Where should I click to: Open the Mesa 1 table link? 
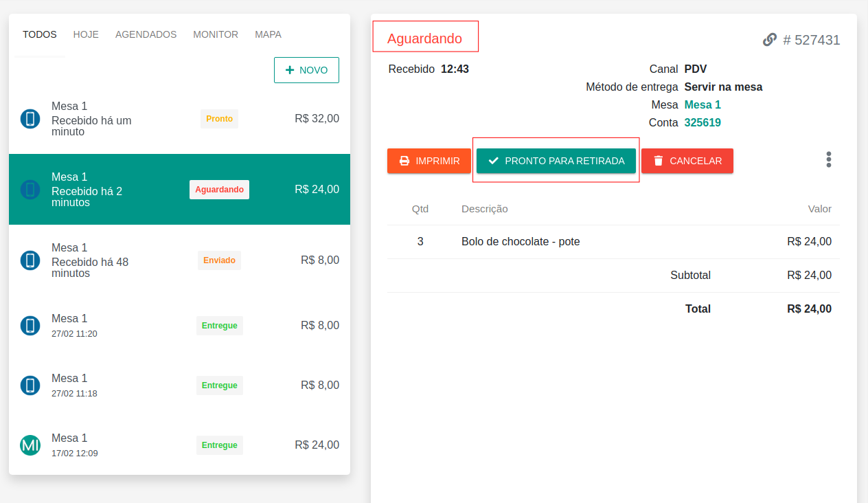pyautogui.click(x=702, y=105)
